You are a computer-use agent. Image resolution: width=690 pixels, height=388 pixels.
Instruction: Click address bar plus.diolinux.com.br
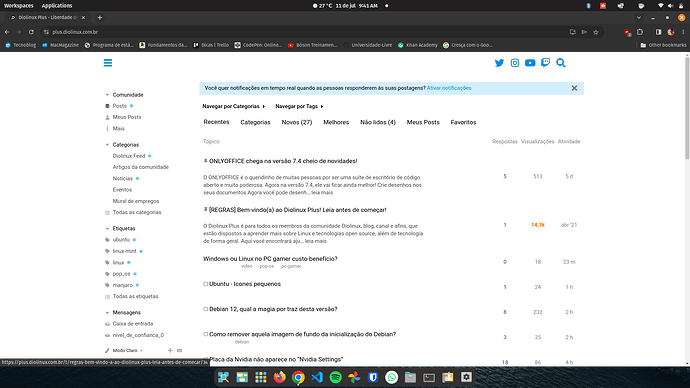tap(75, 32)
